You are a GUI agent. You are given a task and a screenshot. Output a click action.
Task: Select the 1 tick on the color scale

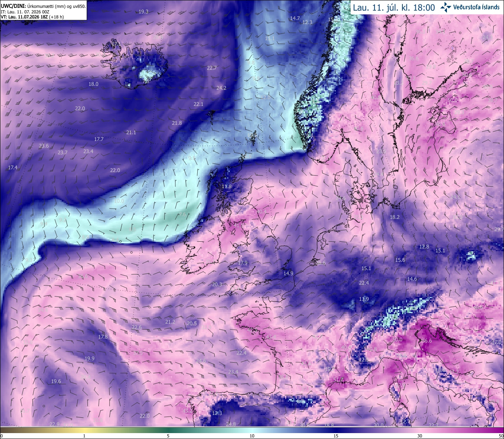[84, 436]
